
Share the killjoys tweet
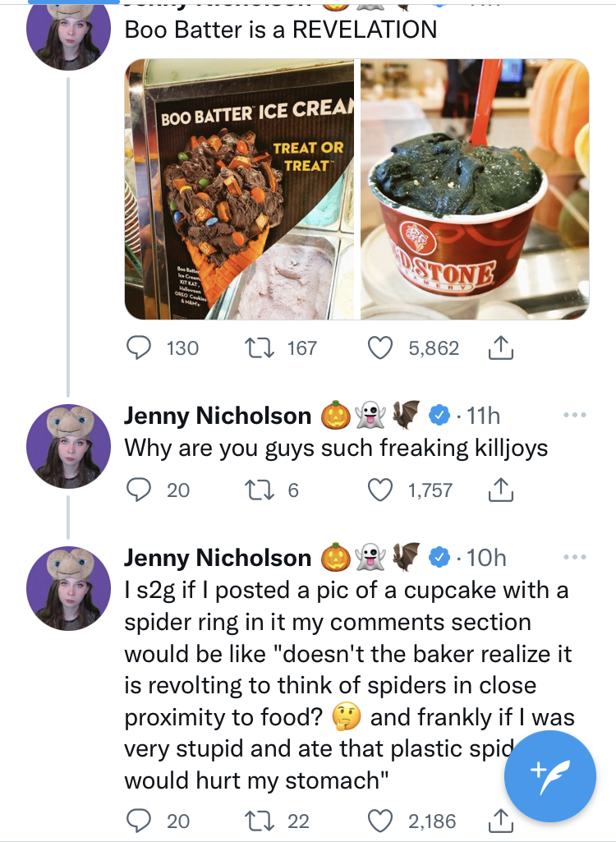click(500, 490)
